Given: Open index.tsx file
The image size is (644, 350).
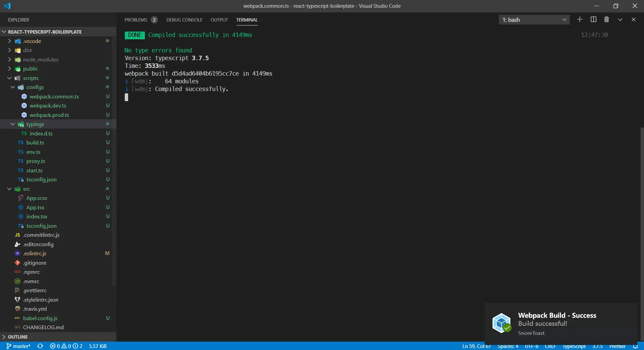Looking at the screenshot, I should [x=58, y=216].
